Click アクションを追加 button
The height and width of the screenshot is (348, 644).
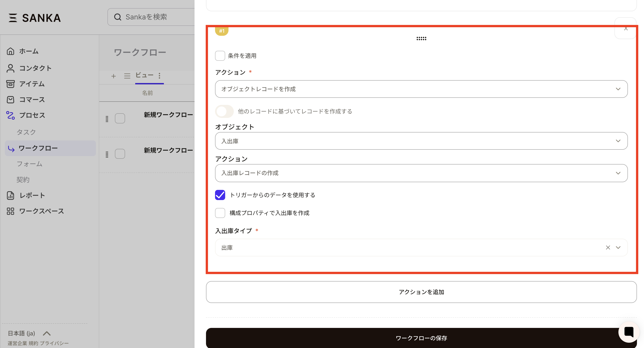point(421,292)
